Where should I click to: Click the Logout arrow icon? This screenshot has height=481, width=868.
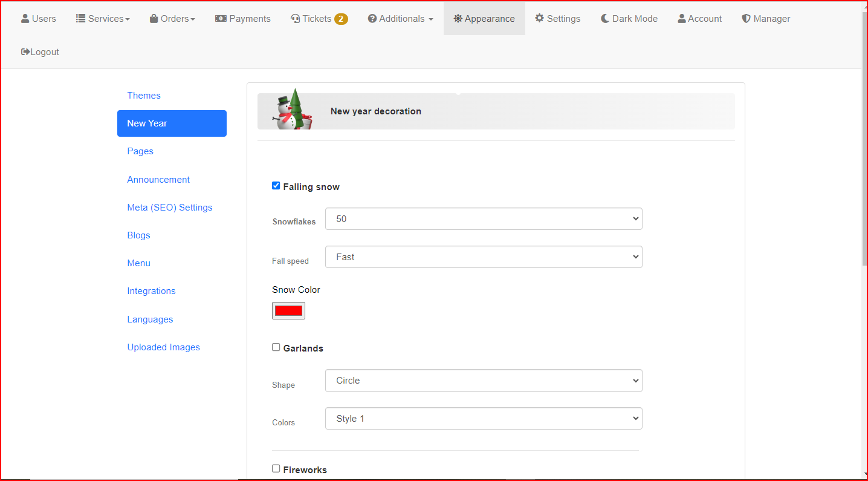tap(25, 52)
